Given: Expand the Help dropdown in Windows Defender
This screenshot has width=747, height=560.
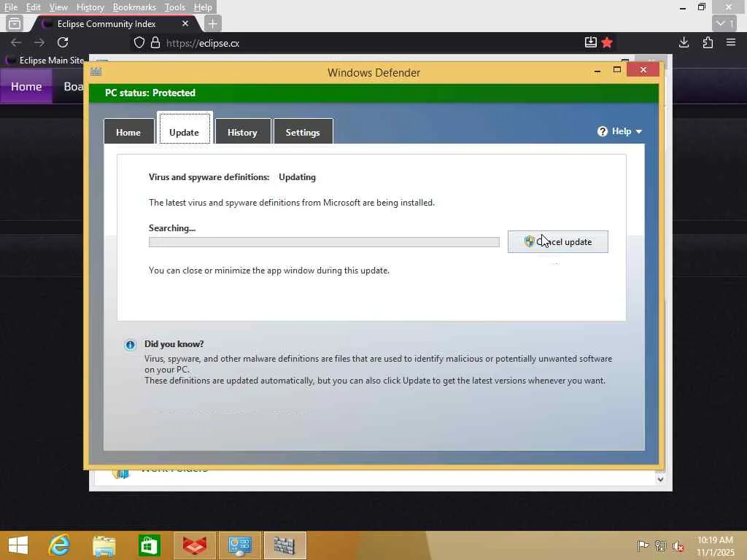Looking at the screenshot, I should point(619,131).
